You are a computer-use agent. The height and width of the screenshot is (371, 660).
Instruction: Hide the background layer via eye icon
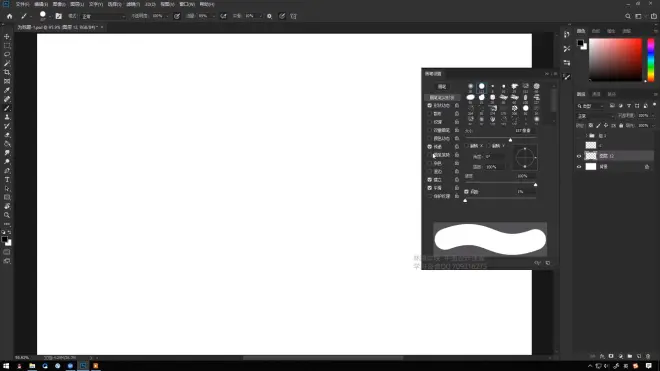pos(579,167)
